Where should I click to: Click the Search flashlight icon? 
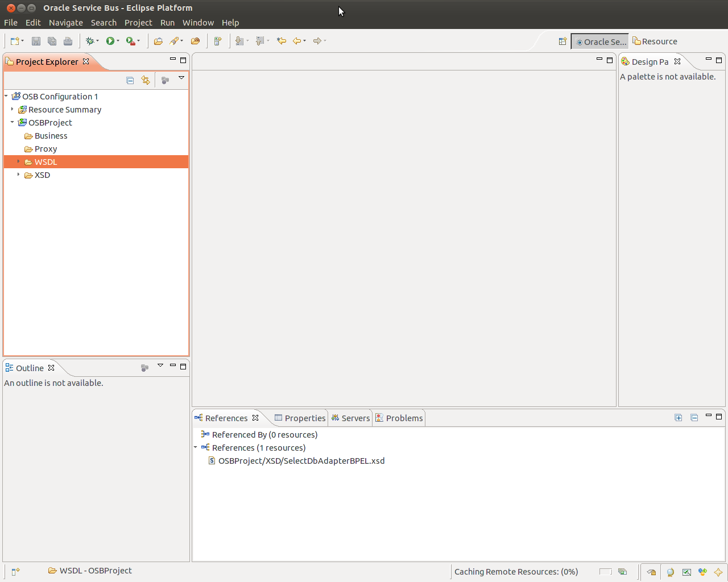point(174,41)
